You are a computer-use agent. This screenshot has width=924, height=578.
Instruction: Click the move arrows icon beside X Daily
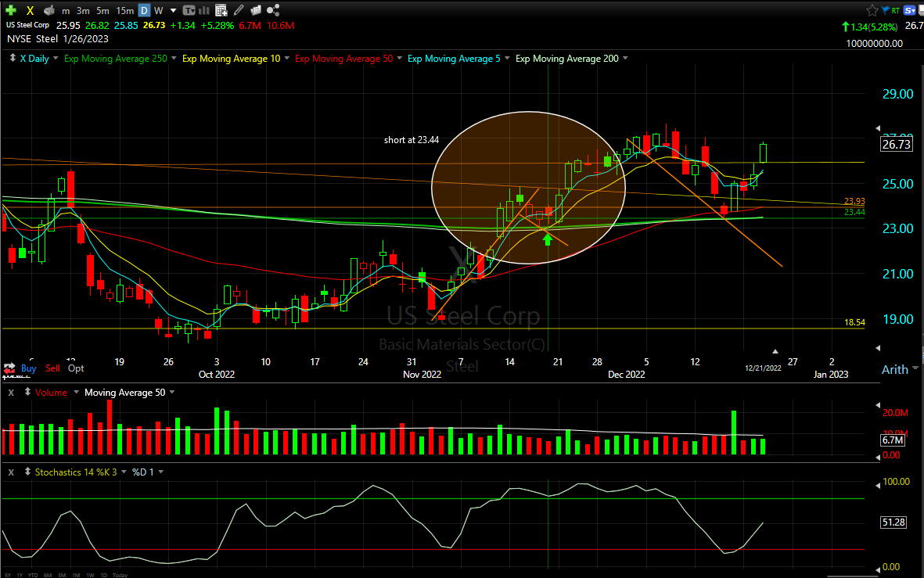click(x=13, y=58)
